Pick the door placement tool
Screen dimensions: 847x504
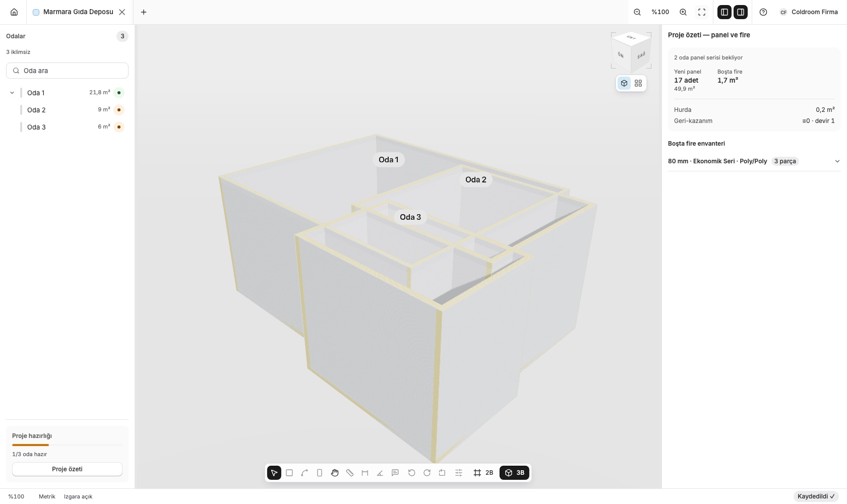(320, 473)
